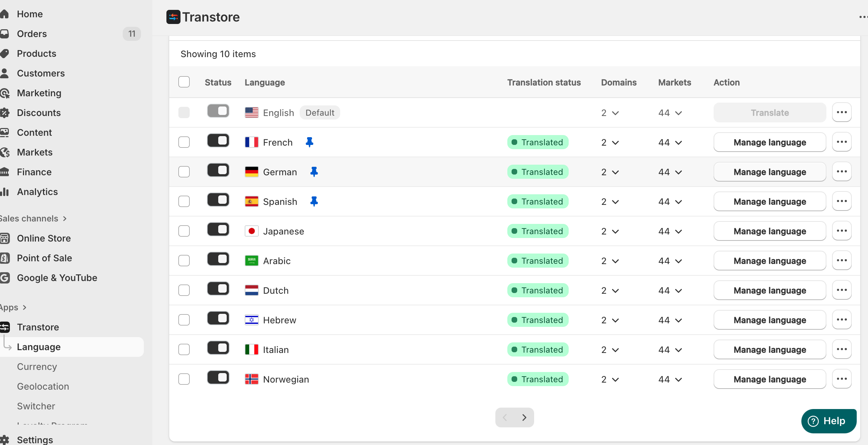Expand the Markets dropdown for Dutch
868x445 pixels.
(x=670, y=291)
